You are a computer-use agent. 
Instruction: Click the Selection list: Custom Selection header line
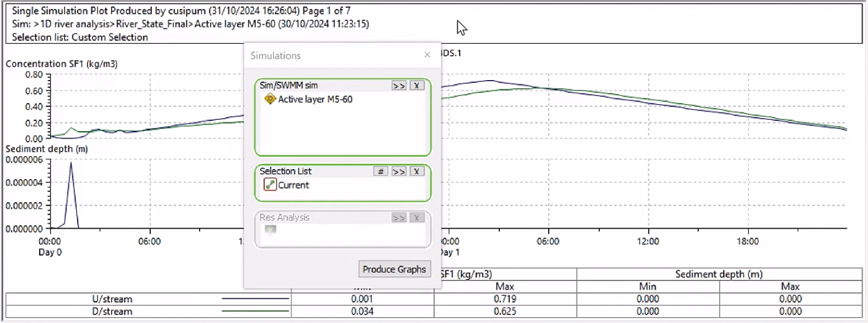[x=79, y=37]
